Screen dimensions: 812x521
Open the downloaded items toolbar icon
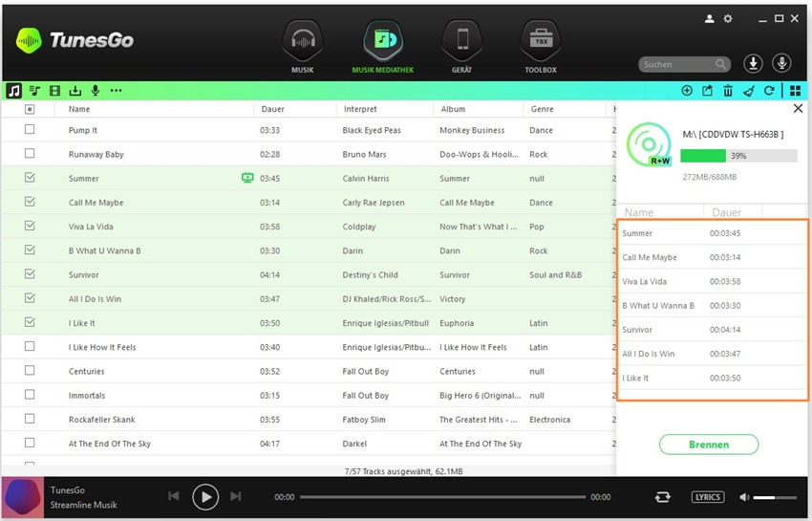pyautogui.click(x=75, y=91)
